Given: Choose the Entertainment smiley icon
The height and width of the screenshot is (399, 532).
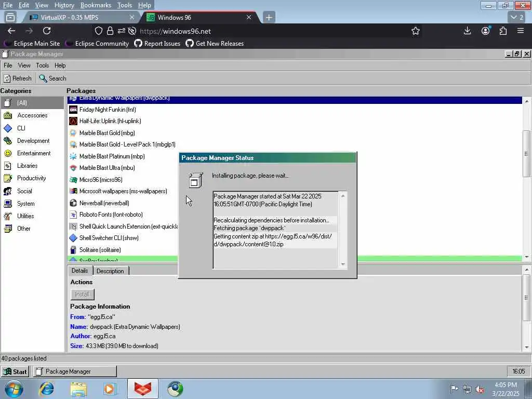Looking at the screenshot, I should point(8,153).
